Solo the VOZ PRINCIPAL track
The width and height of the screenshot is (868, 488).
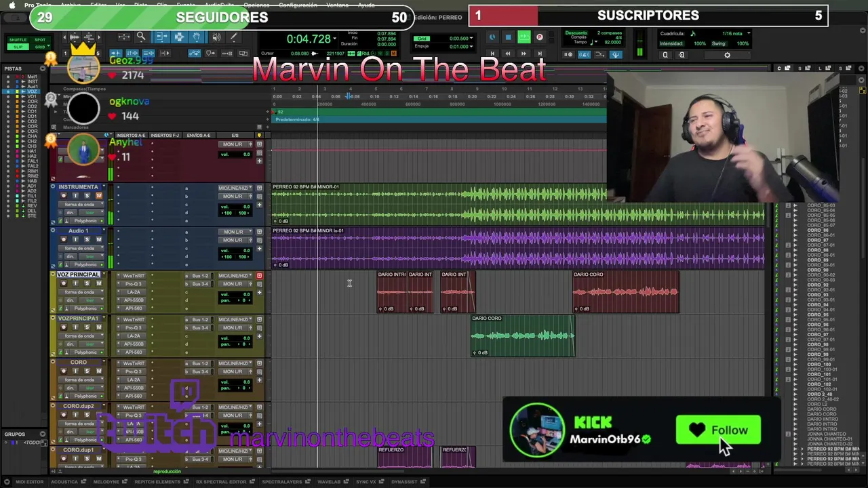coord(87,283)
